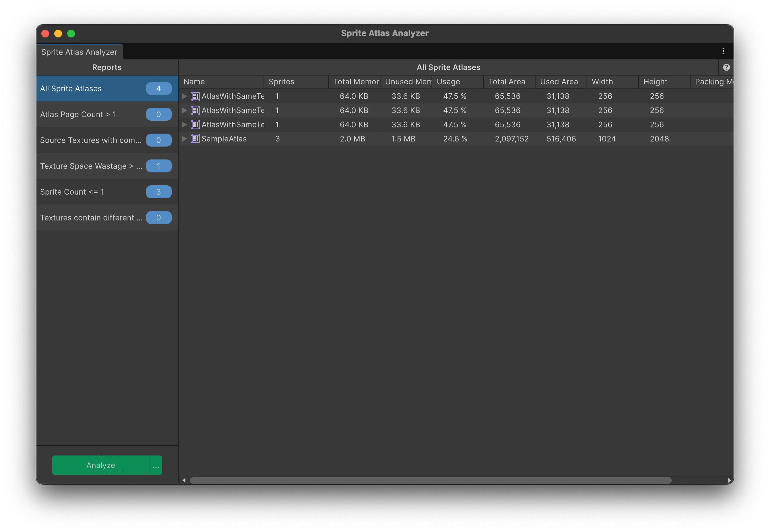Viewport: 770px width, 532px height.
Task: Click the third AtlasWithSameTe row atlas icon
Action: (x=195, y=125)
